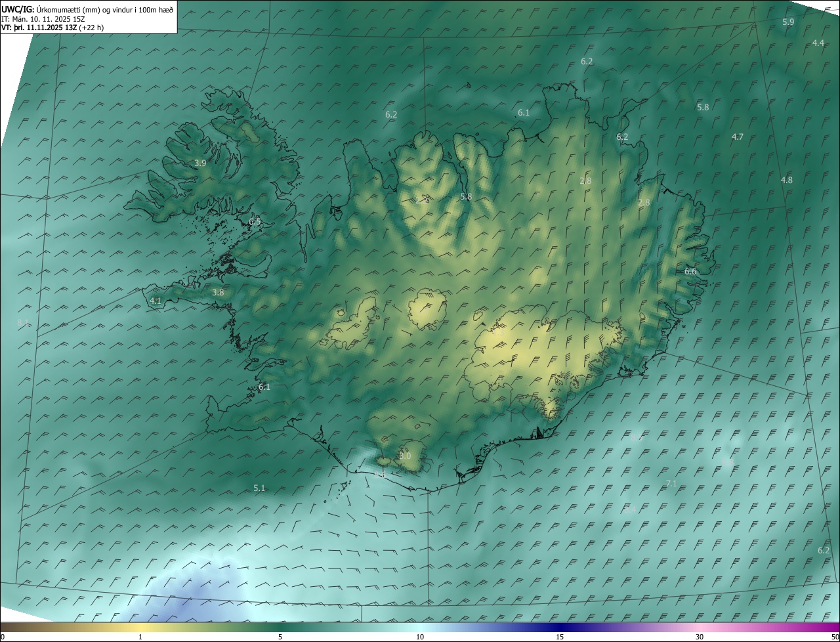This screenshot has height=642, width=840.
Task: Click the "VT: þri. 11.11.2025 13Z" line
Action: 52,28
